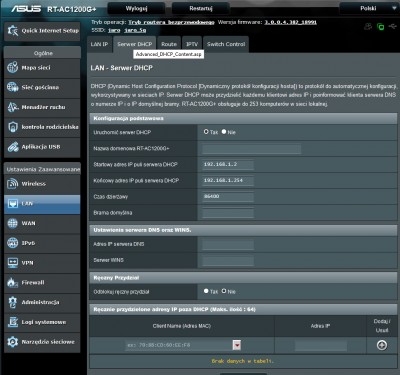Click the Brama domyślna field
Screen dimensions: 400x375
pyautogui.click(x=228, y=213)
